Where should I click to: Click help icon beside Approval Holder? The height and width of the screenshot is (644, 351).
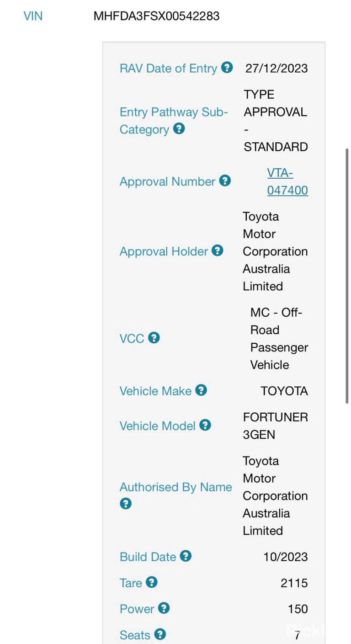[218, 251]
